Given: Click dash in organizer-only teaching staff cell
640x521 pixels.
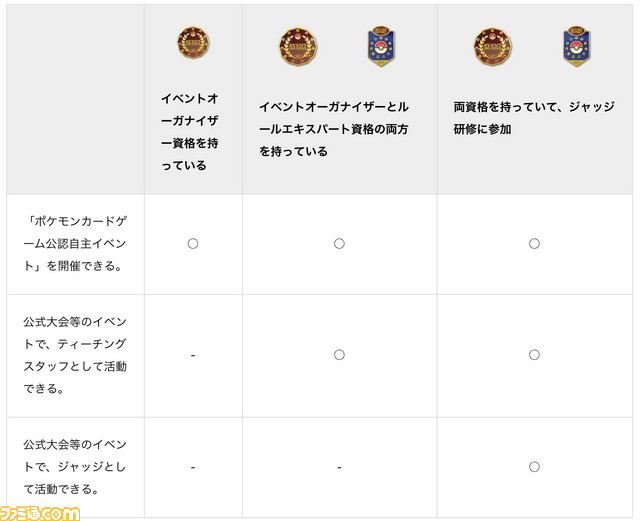Looking at the screenshot, I should (x=193, y=356).
